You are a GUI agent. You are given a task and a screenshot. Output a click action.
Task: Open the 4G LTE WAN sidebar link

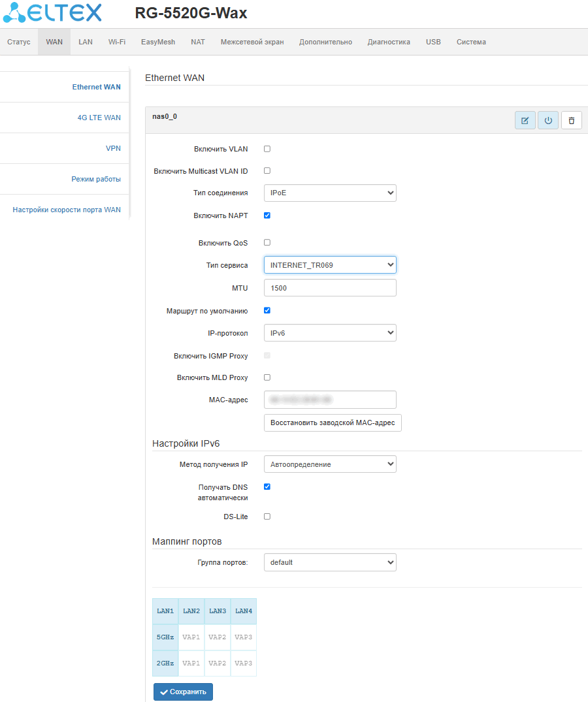pyautogui.click(x=99, y=118)
